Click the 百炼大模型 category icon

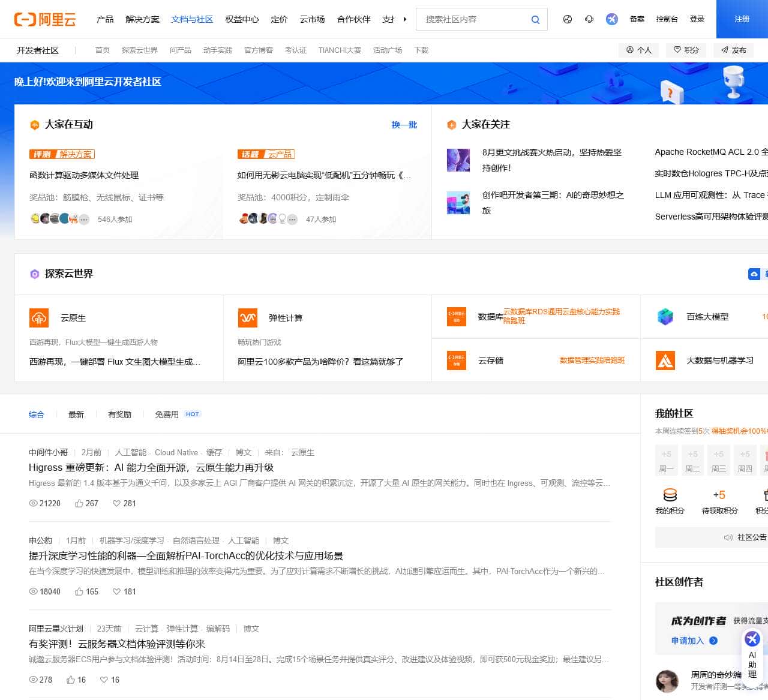coord(665,316)
